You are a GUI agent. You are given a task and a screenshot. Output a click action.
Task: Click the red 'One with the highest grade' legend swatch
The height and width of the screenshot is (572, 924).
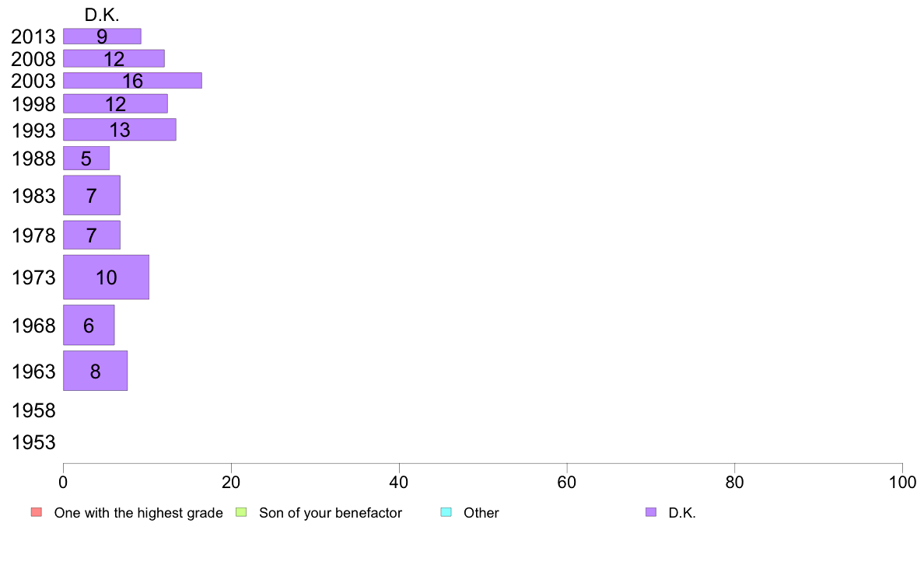[x=37, y=512]
